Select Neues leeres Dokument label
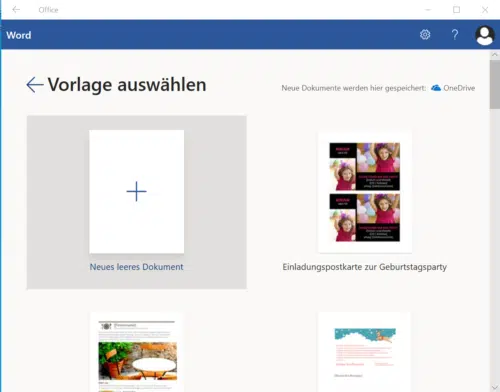Image resolution: width=500 pixels, height=392 pixels. [x=136, y=267]
